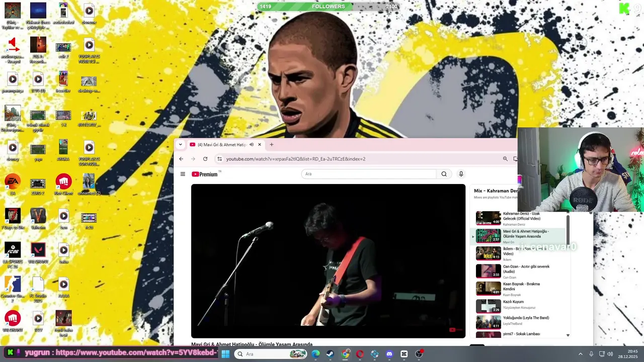Screen dimensions: 644x362
Task: Open audiorepeater shortcut on desktop
Action: [13, 50]
